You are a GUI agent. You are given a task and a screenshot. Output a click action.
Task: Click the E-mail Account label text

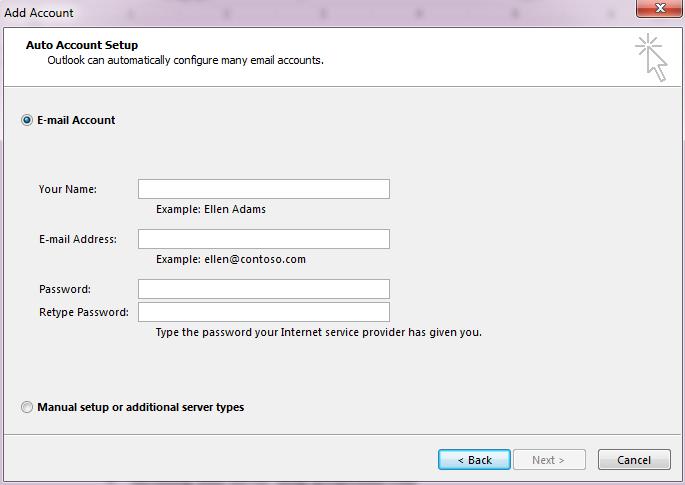pos(76,120)
